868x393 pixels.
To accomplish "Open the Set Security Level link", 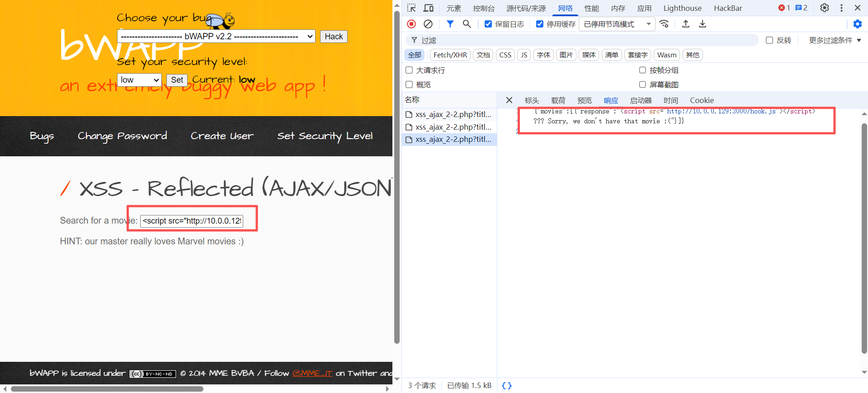I will (325, 136).
